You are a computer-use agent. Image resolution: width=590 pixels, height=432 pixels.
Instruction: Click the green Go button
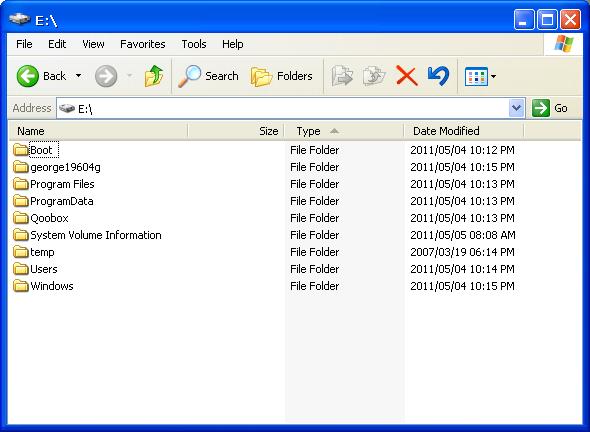tap(550, 108)
